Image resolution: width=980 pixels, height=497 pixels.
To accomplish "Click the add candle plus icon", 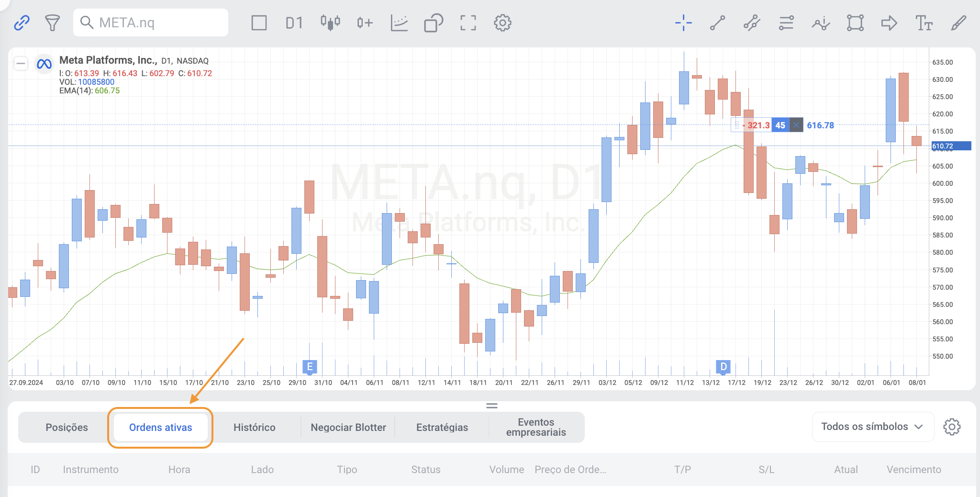I will click(365, 23).
